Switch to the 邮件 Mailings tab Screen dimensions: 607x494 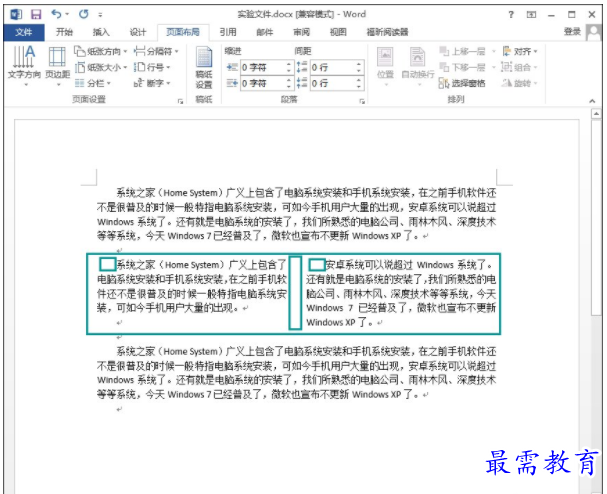[x=265, y=32]
